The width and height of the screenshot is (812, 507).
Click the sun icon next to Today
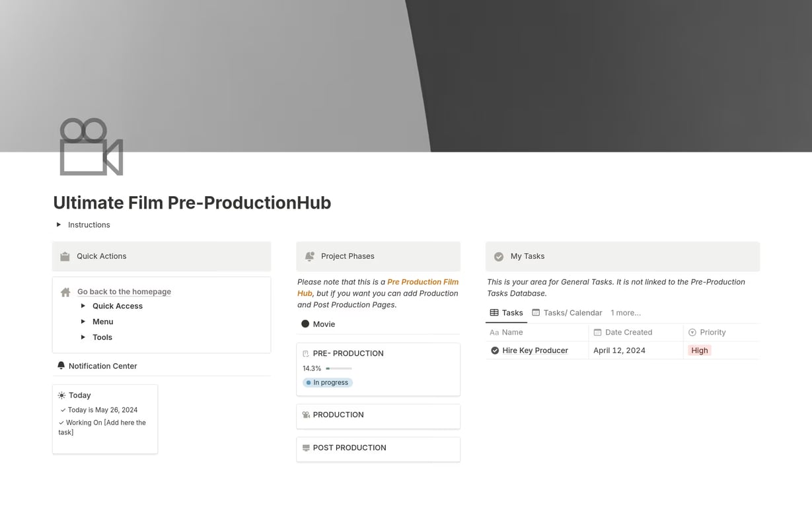(61, 395)
